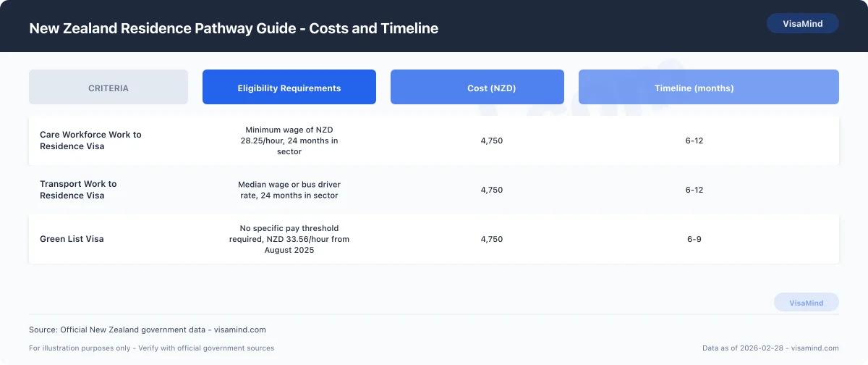This screenshot has width=868, height=365.
Task: Select the Timeline (months) column header
Action: pyautogui.click(x=709, y=87)
